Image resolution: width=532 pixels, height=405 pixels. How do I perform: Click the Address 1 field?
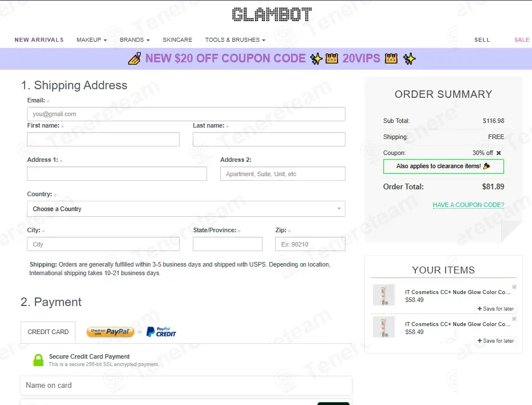[x=117, y=174]
